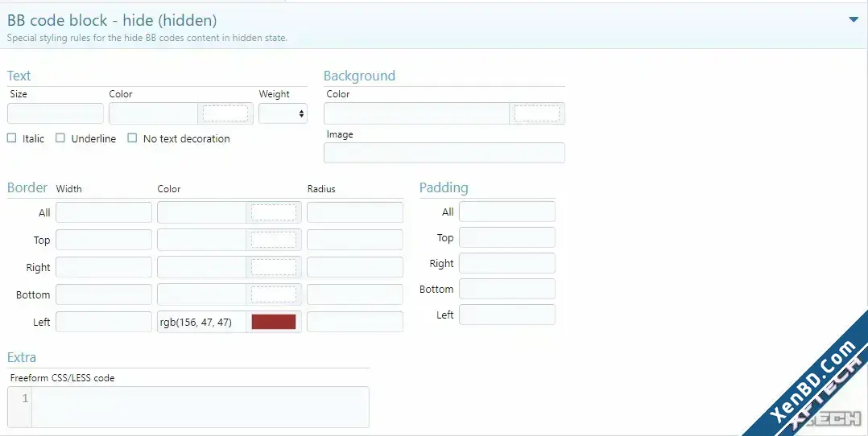The width and height of the screenshot is (868, 436).
Task: Open the Background Color swatch picker
Action: (537, 113)
